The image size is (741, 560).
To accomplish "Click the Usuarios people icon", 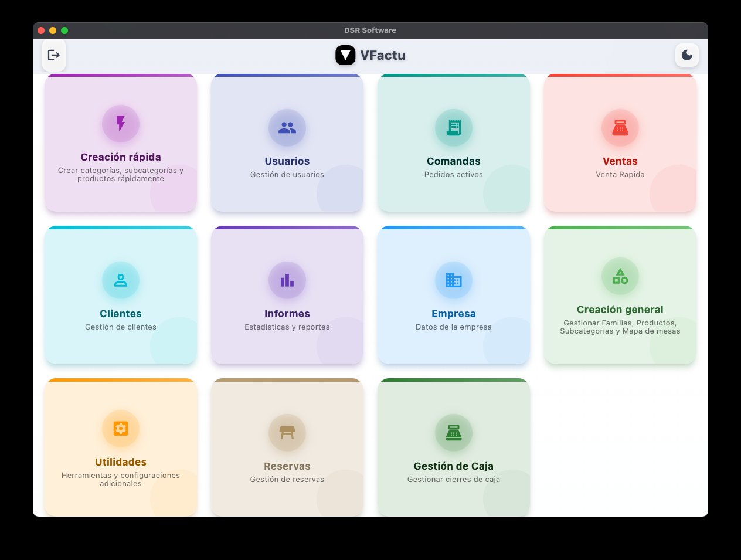I will point(287,127).
